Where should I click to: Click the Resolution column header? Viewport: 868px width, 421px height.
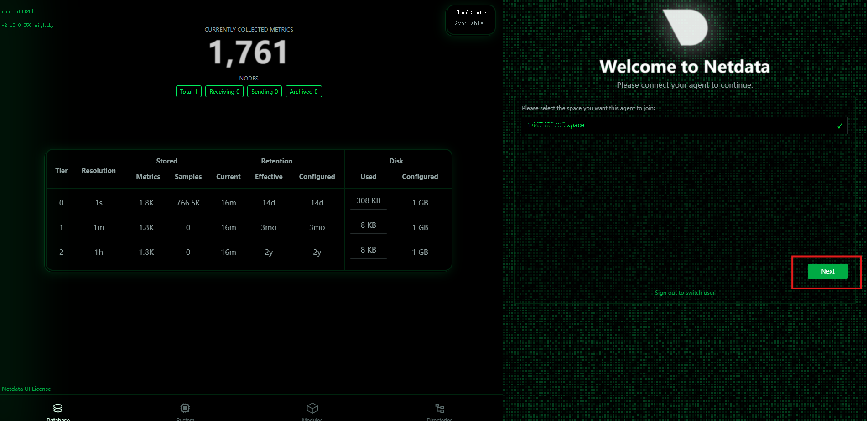(99, 171)
